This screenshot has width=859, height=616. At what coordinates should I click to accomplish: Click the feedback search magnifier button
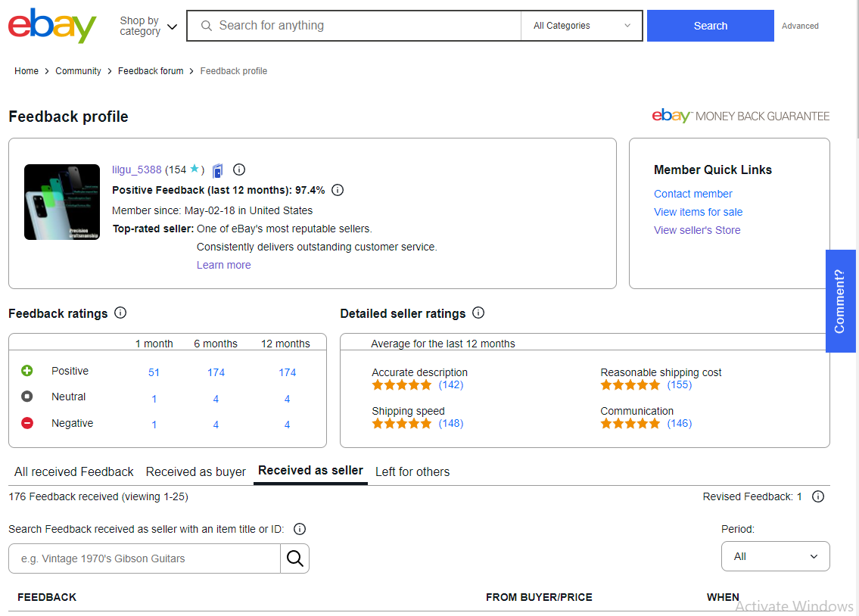point(294,558)
